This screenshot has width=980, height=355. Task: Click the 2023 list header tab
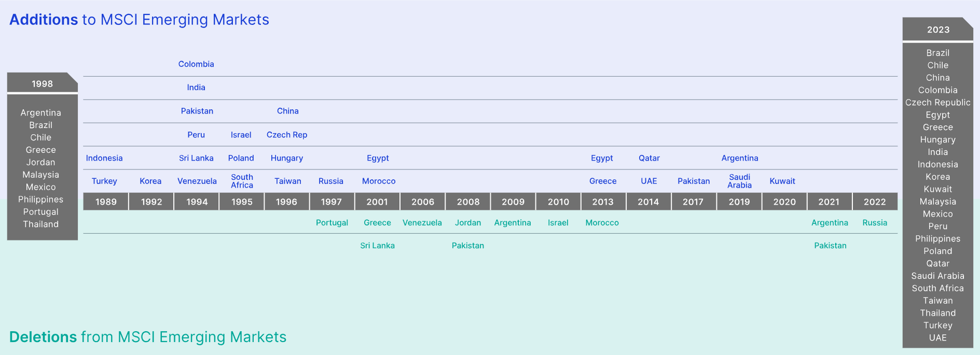click(x=938, y=30)
